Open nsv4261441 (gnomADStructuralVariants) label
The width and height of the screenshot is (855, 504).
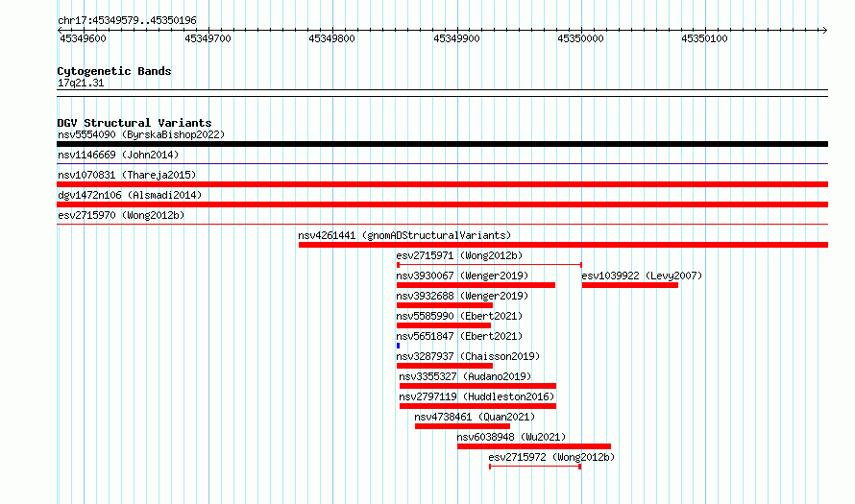(x=404, y=235)
